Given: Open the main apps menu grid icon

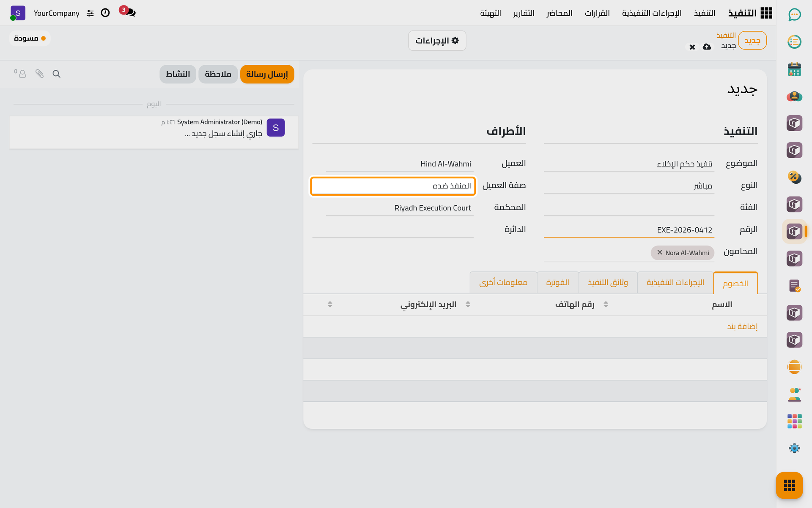Looking at the screenshot, I should pyautogui.click(x=766, y=13).
